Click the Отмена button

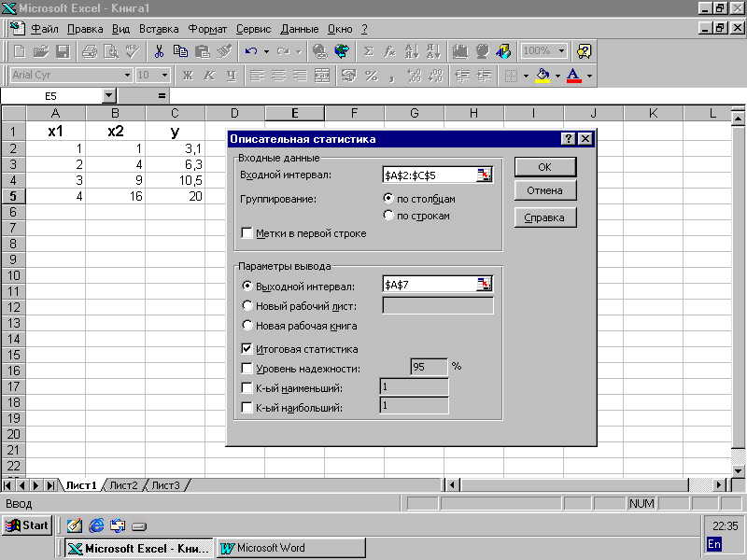544,190
